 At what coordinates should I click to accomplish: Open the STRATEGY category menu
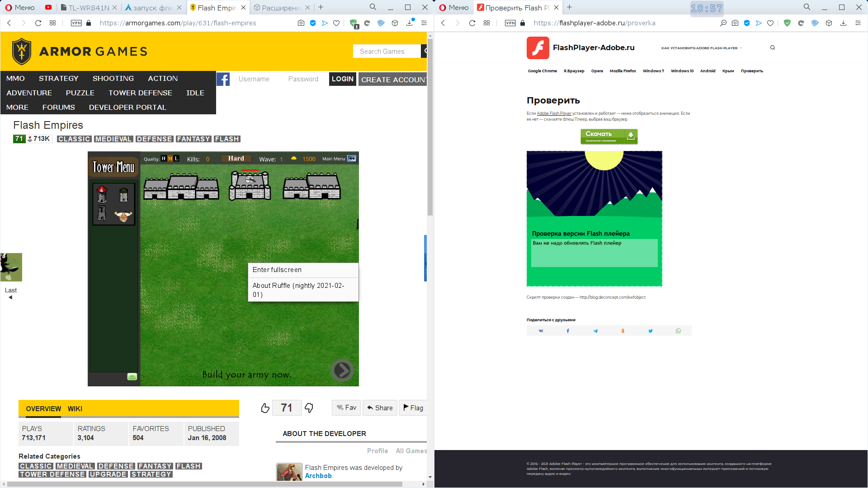pos(58,78)
